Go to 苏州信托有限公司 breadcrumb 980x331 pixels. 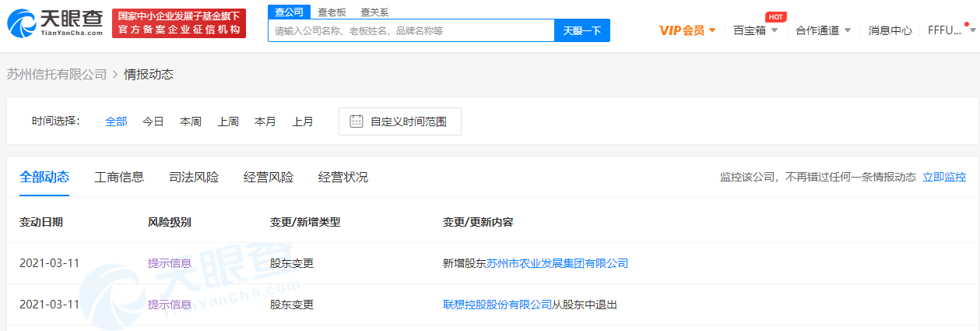(x=57, y=74)
